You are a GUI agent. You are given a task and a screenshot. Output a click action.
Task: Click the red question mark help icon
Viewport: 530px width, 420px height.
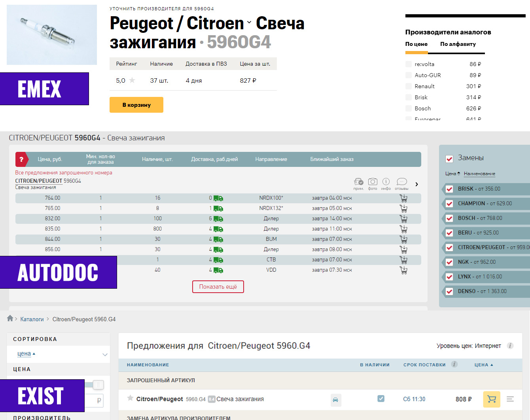click(x=21, y=159)
